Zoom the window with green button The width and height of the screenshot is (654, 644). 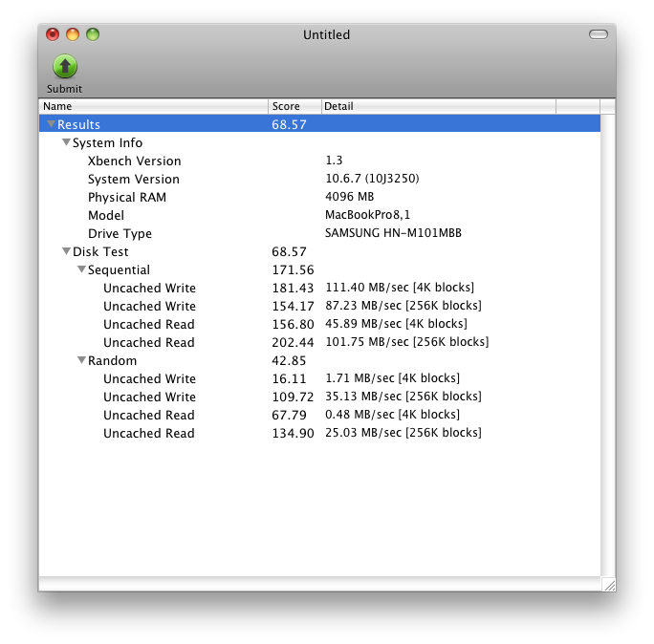click(93, 34)
